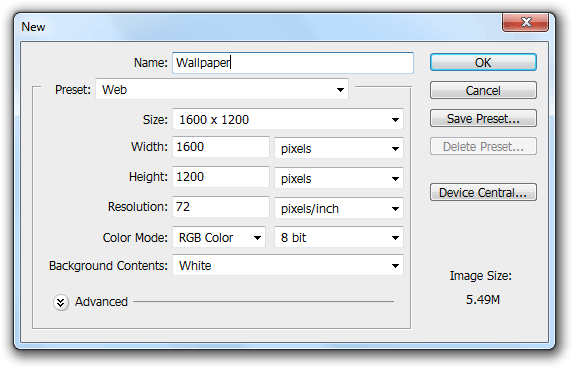Expand the Advanced section chevron
The height and width of the screenshot is (369, 574).
click(61, 302)
